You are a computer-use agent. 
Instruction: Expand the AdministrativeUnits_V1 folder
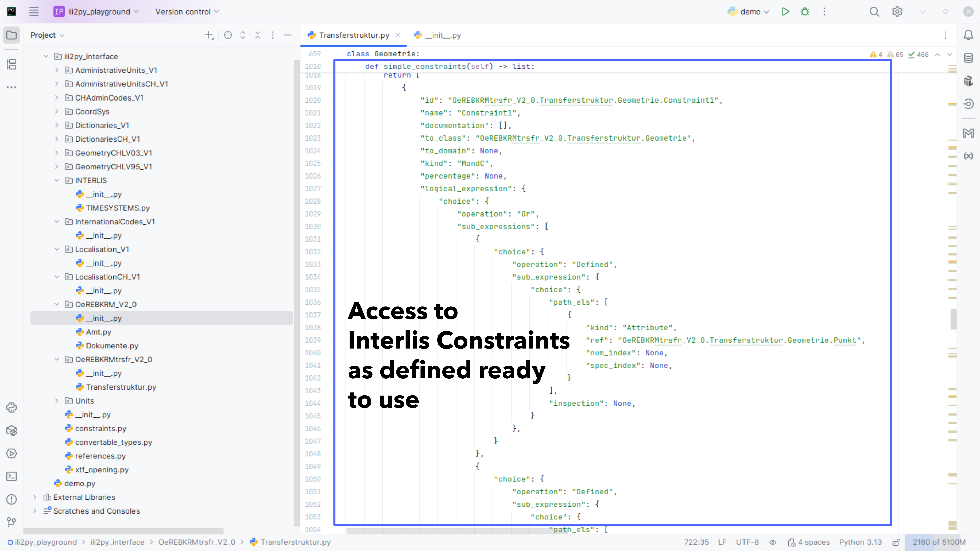pyautogui.click(x=57, y=70)
